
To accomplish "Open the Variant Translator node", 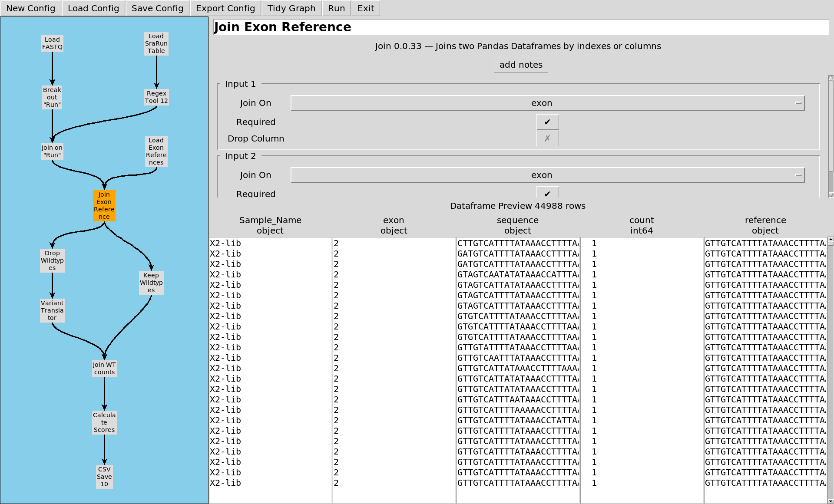I will [x=52, y=310].
